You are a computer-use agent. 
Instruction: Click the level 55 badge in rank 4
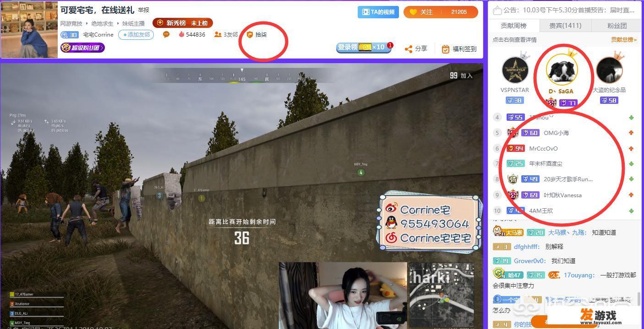(x=515, y=117)
